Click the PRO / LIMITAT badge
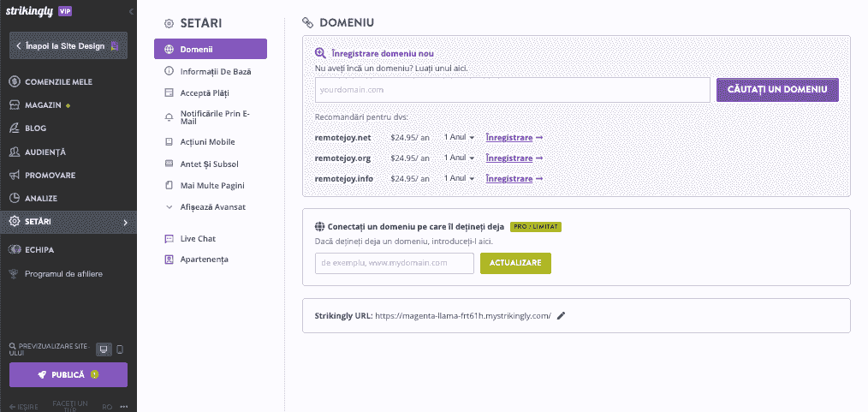The image size is (868, 412). pyautogui.click(x=536, y=227)
